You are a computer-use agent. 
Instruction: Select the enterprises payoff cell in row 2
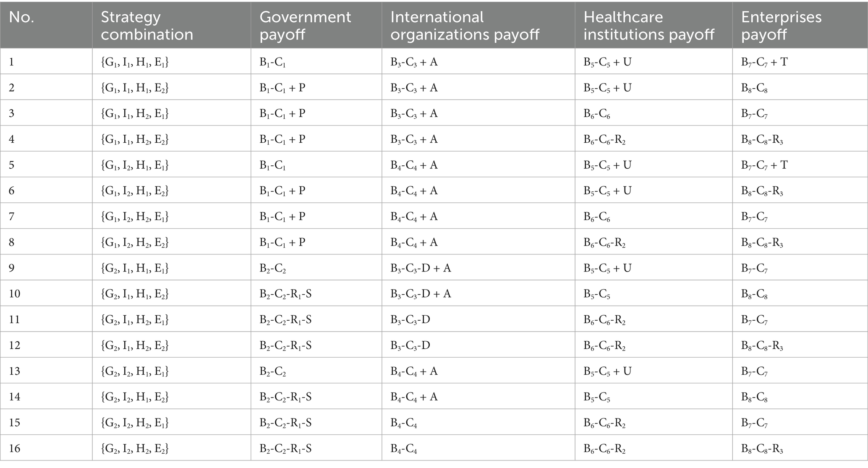(x=754, y=88)
